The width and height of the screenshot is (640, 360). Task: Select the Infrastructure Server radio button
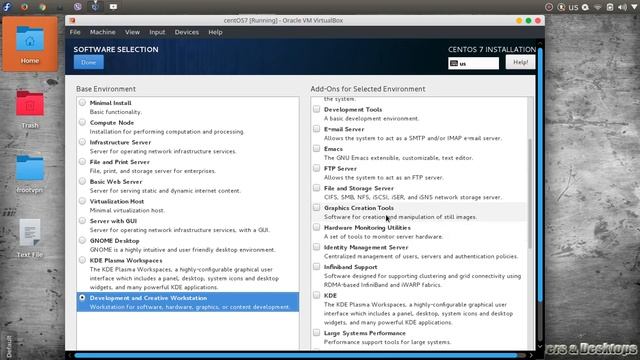[x=82, y=142]
